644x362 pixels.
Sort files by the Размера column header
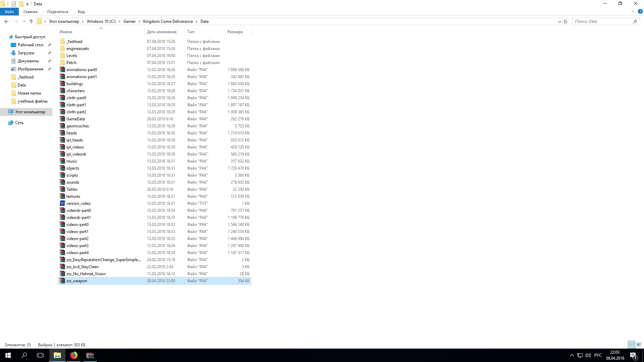pos(235,32)
